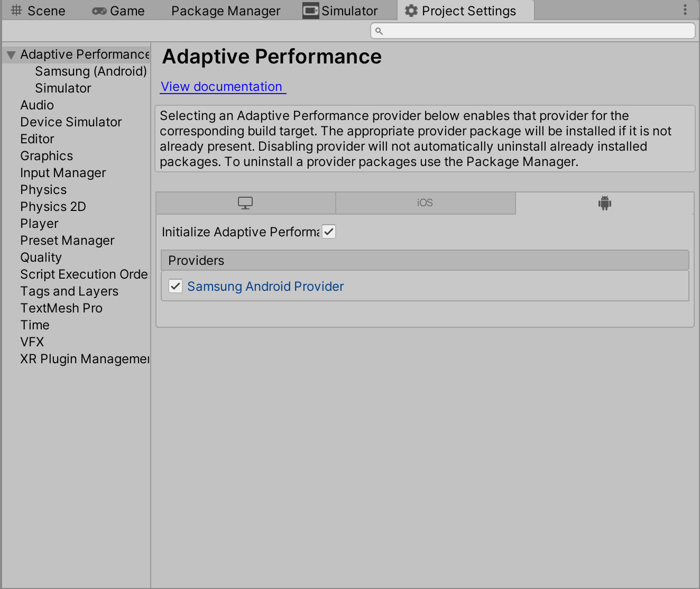Select Samsung (Android) under Adaptive Performance

pos(90,71)
